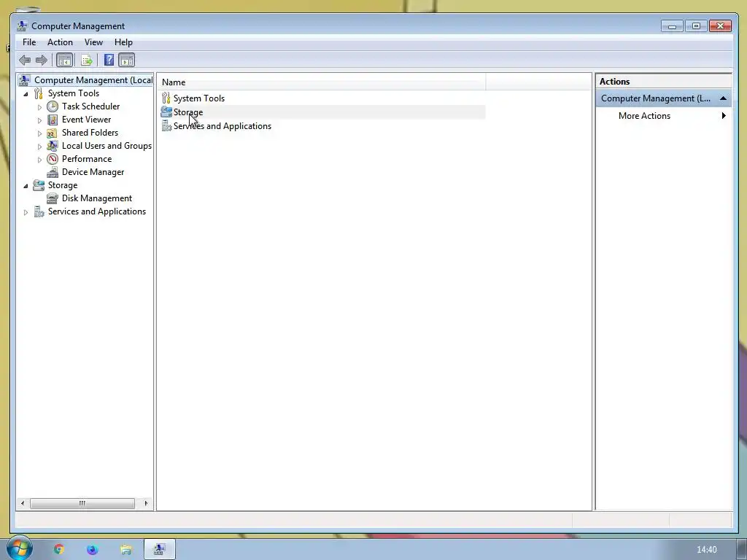747x560 pixels.
Task: Collapse the Storage tree node
Action: (26, 186)
